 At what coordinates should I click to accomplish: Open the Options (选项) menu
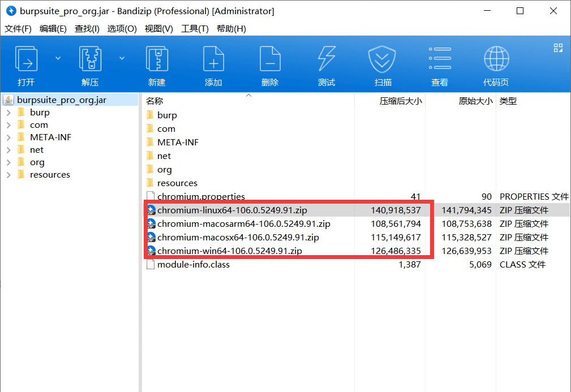(x=122, y=29)
